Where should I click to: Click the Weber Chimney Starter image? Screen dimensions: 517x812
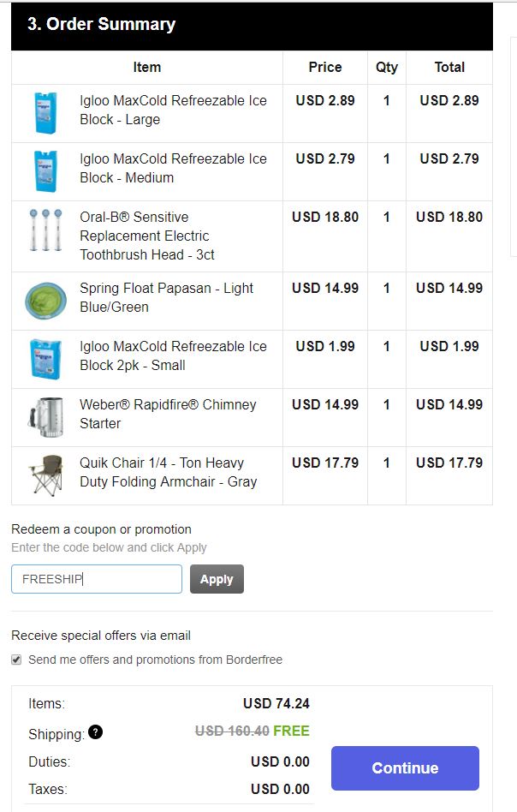coord(45,417)
